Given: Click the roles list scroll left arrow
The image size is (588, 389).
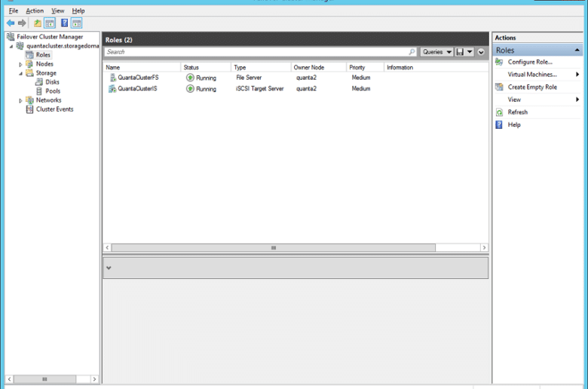Looking at the screenshot, I should tap(108, 247).
